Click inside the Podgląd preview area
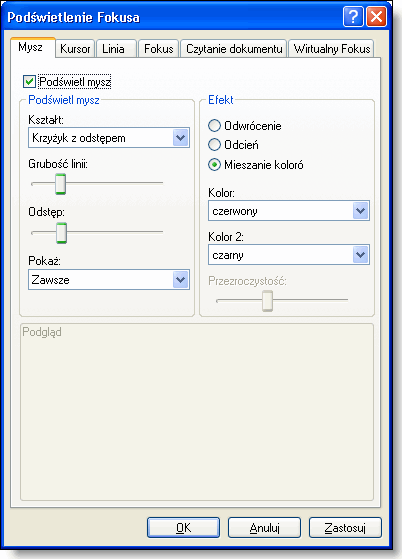The width and height of the screenshot is (402, 559). coord(197,412)
